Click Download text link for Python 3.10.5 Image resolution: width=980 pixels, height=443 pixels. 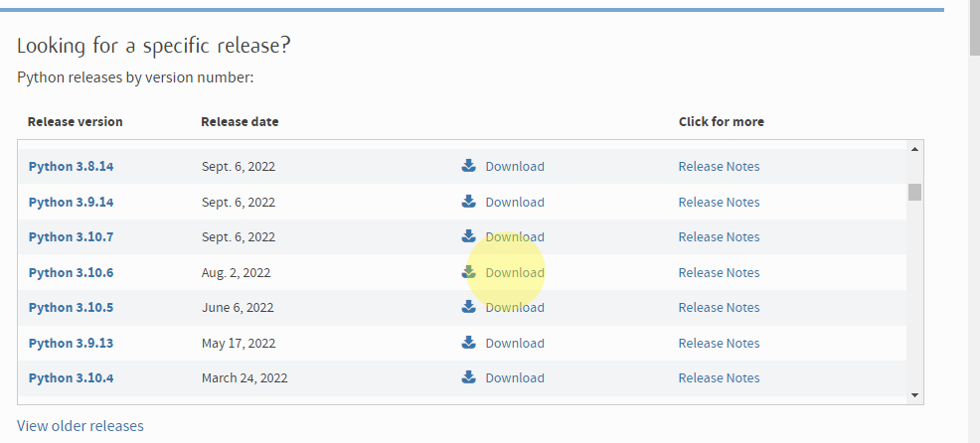click(x=515, y=308)
